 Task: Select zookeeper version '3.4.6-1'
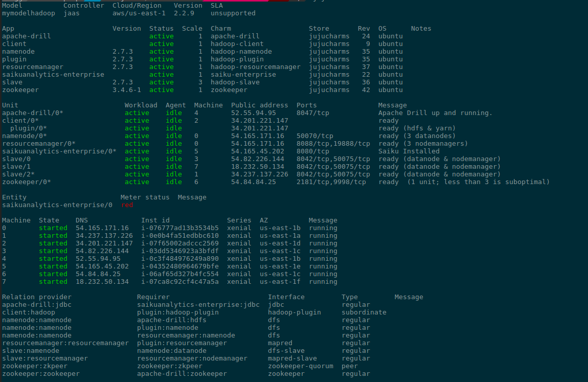coord(127,90)
